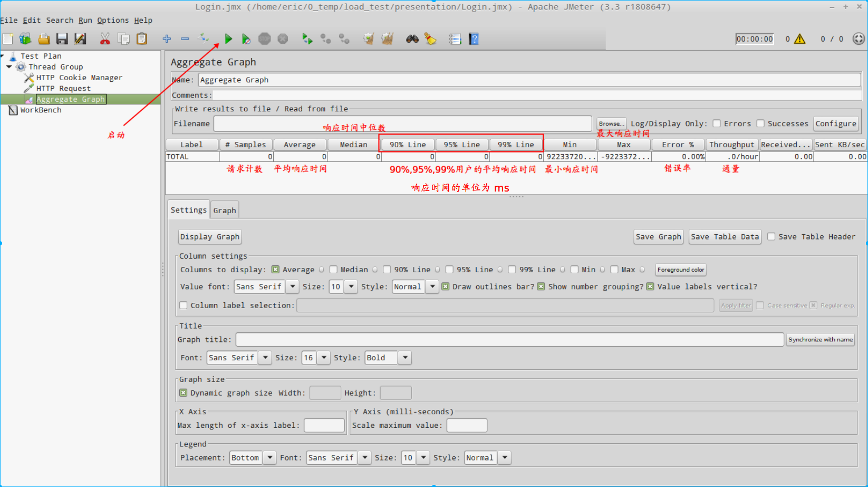Click the Remote Shutdown All icon
This screenshot has width=868, height=487.
(x=344, y=39)
